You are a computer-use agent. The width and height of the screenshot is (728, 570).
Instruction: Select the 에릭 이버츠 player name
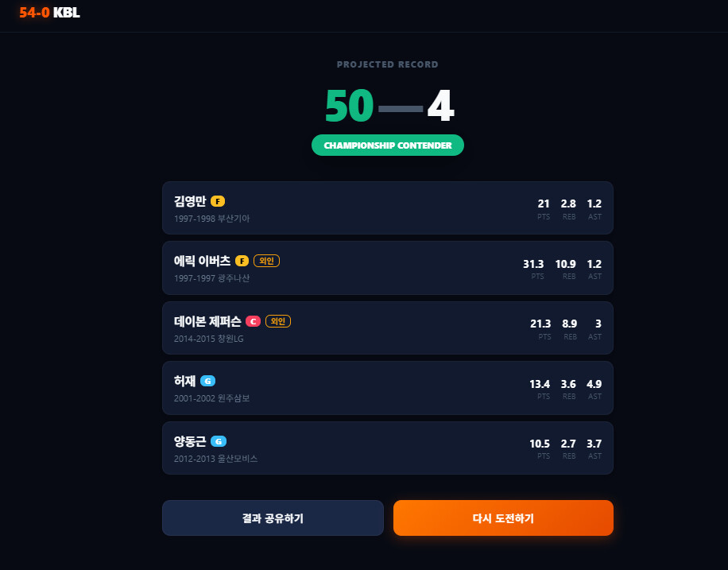pyautogui.click(x=202, y=261)
